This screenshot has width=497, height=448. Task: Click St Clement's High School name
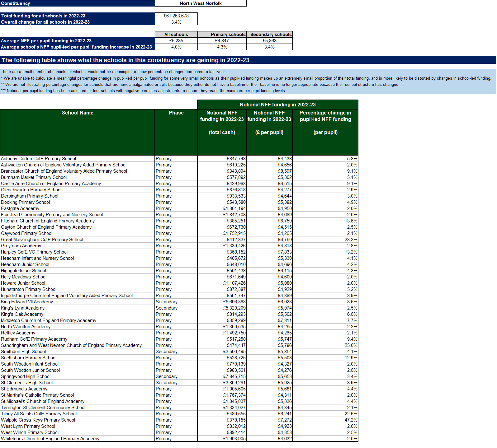click(27, 383)
